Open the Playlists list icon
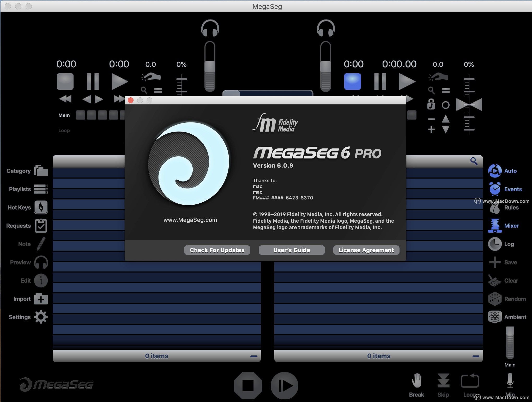532x402 pixels. coord(41,189)
